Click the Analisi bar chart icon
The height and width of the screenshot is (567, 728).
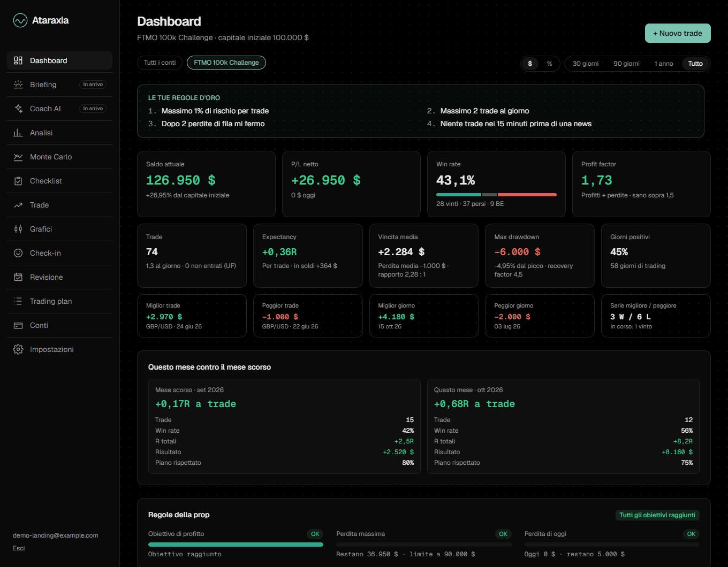[x=18, y=133]
